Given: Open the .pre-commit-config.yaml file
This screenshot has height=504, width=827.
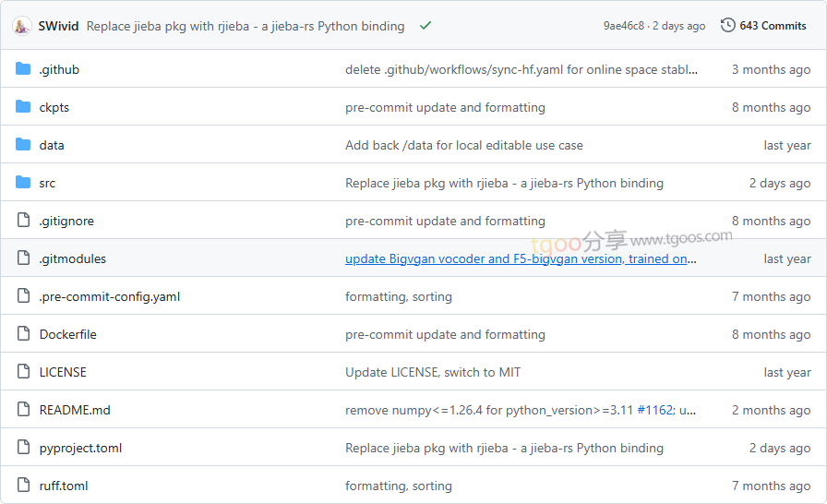Looking at the screenshot, I should (x=109, y=296).
